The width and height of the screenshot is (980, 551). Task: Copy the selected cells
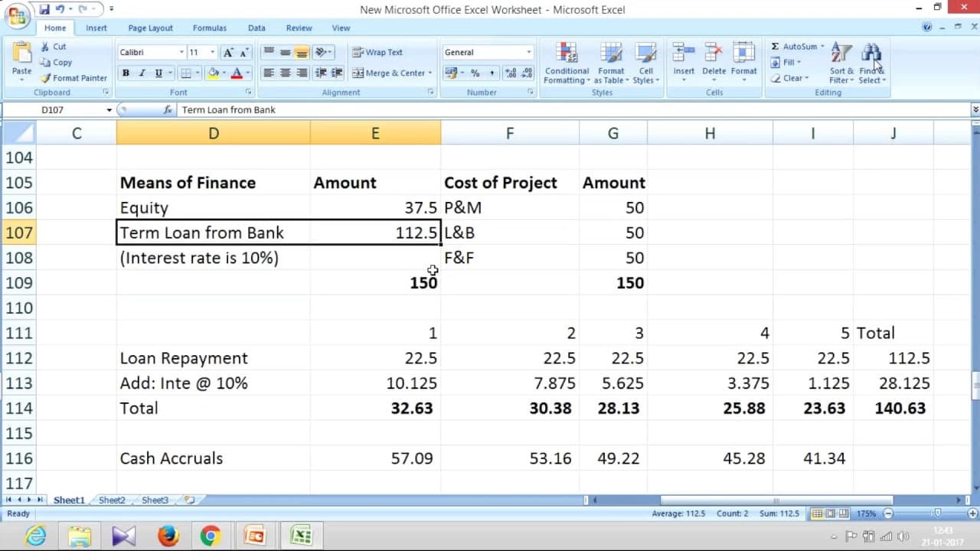[56, 63]
